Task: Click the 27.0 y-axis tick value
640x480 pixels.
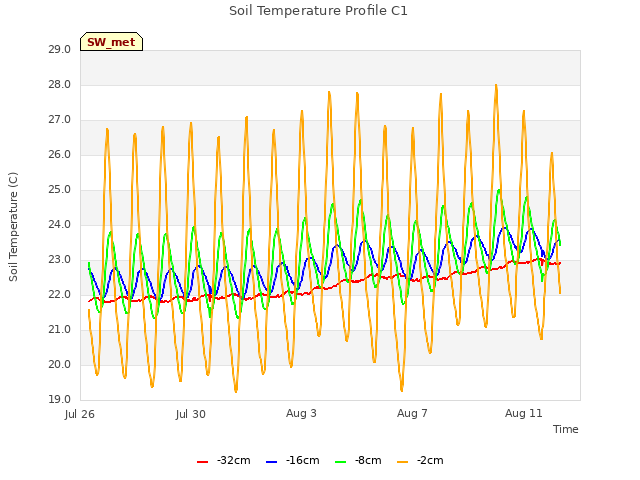Action: point(60,120)
